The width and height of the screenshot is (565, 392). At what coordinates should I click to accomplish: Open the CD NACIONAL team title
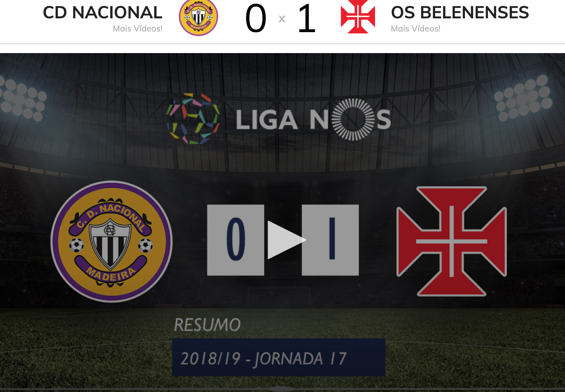coord(103,13)
